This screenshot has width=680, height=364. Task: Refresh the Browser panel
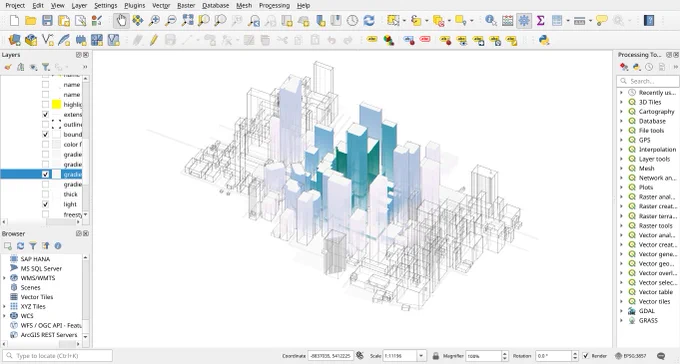tap(20, 246)
